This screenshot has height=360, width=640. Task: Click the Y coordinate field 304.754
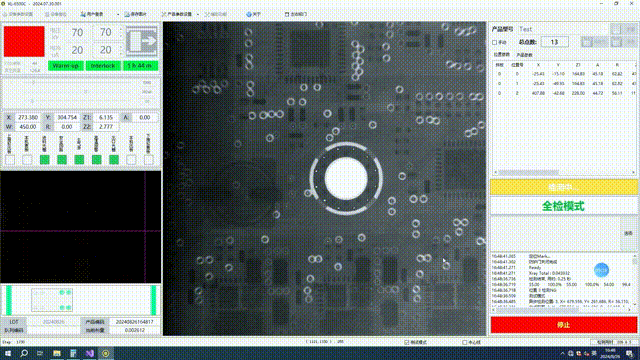67,118
